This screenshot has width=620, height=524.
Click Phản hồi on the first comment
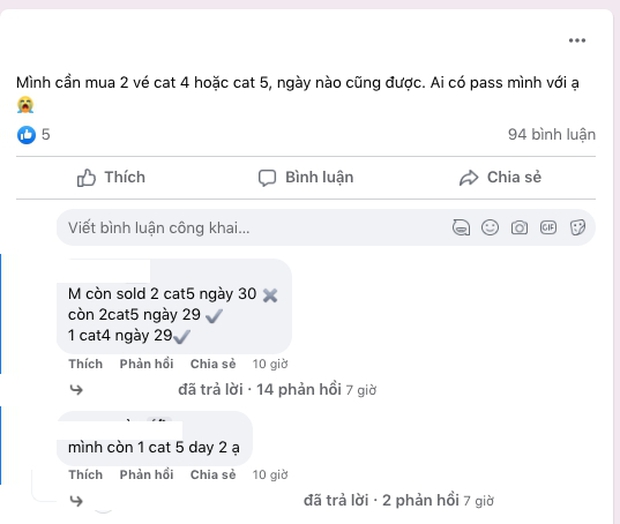146,363
